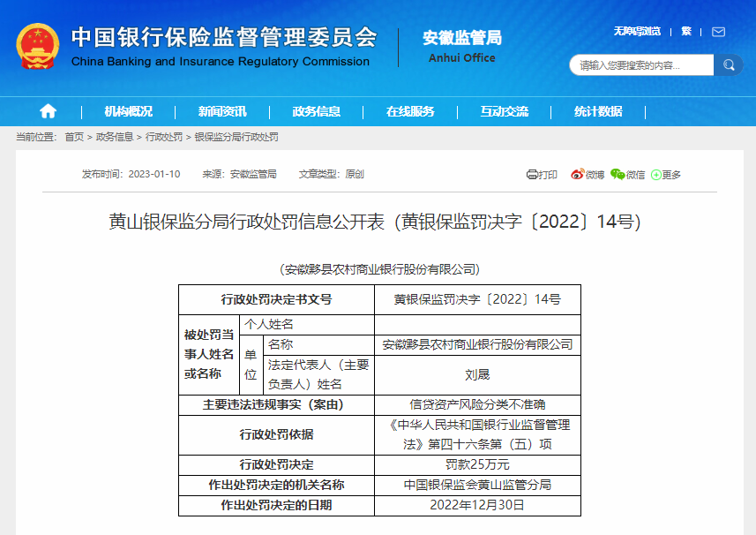Click the 罚款25万元 cell
Screen dimensions: 756x535
477,464
